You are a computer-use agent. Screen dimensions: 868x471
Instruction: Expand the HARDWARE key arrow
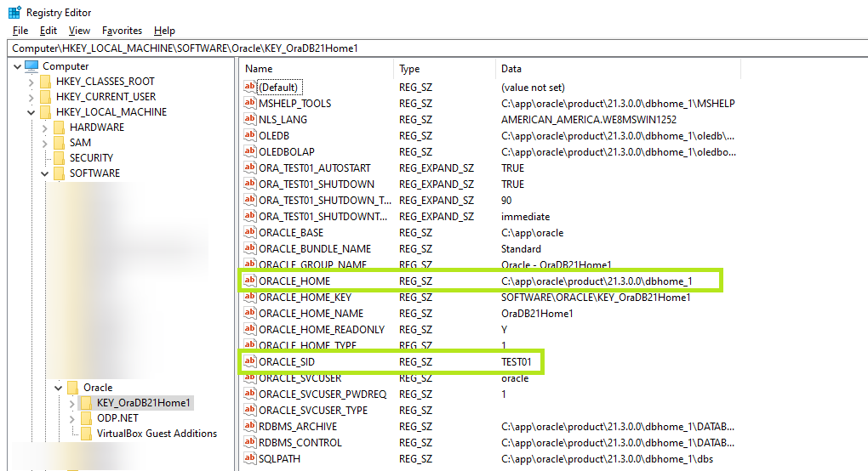pos(45,128)
